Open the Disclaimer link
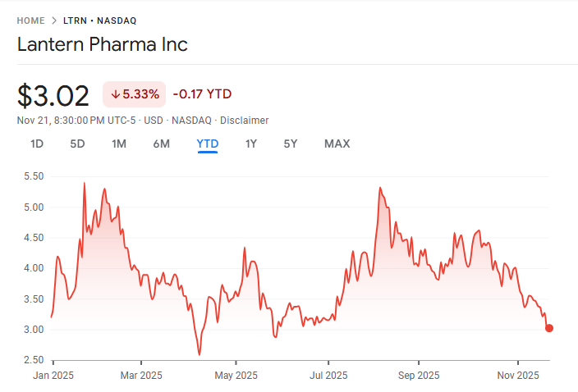 tap(245, 120)
